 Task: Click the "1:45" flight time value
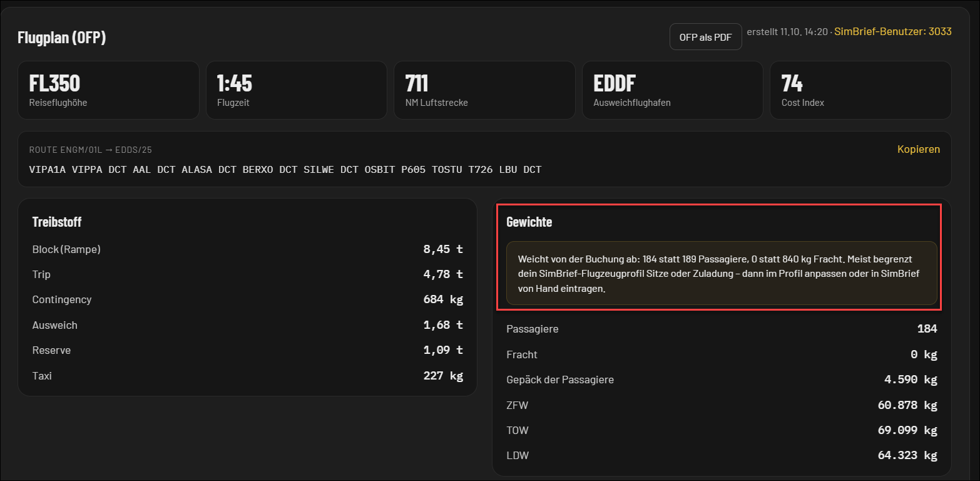tap(235, 83)
